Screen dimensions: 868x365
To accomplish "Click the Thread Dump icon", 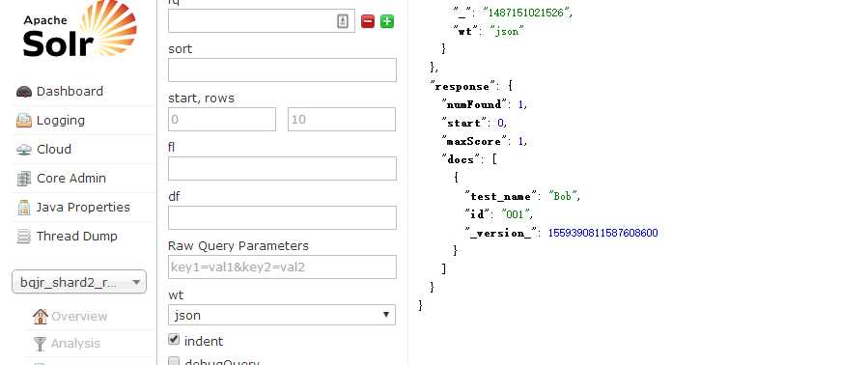I will pos(24,237).
